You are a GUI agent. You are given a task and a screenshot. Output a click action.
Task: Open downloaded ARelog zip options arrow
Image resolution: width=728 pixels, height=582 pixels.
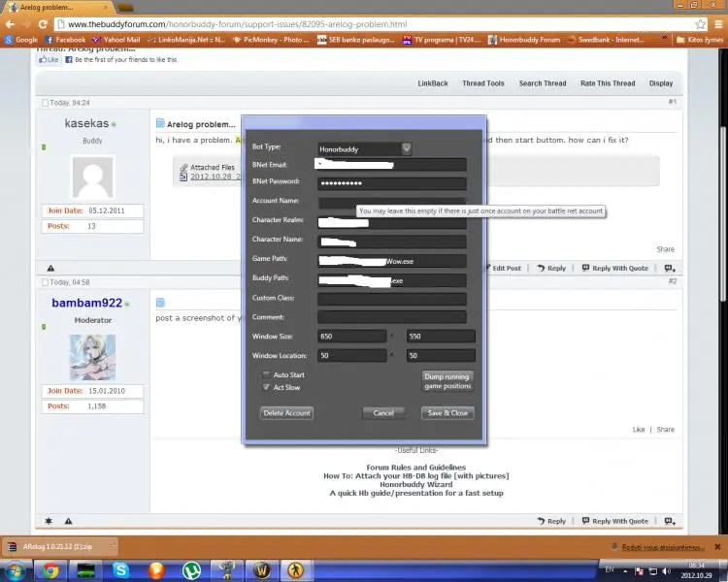point(112,547)
